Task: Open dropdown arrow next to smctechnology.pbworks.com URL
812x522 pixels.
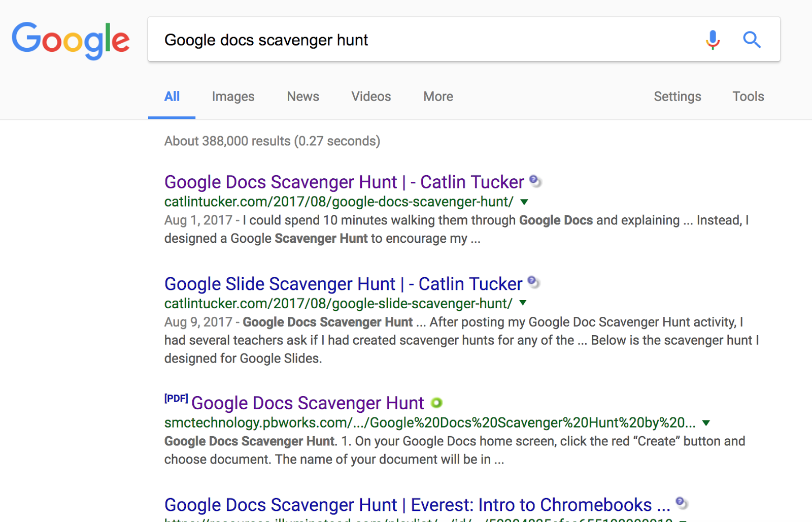Action: coord(706,423)
